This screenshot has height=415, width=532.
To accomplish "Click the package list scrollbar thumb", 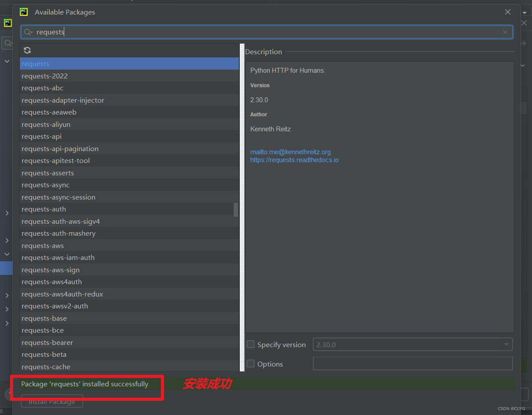I will [x=236, y=210].
